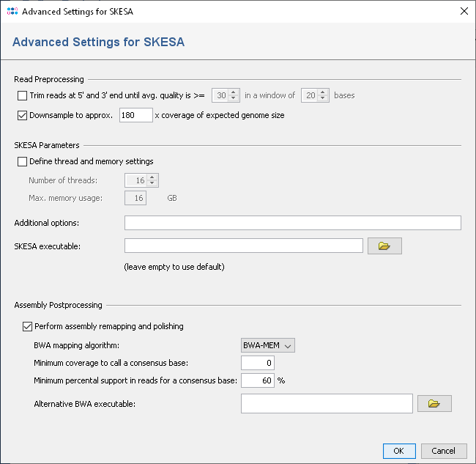Browse for alternative BWA executable folder icon
Viewport: 476px width, 464px height.
(x=434, y=404)
